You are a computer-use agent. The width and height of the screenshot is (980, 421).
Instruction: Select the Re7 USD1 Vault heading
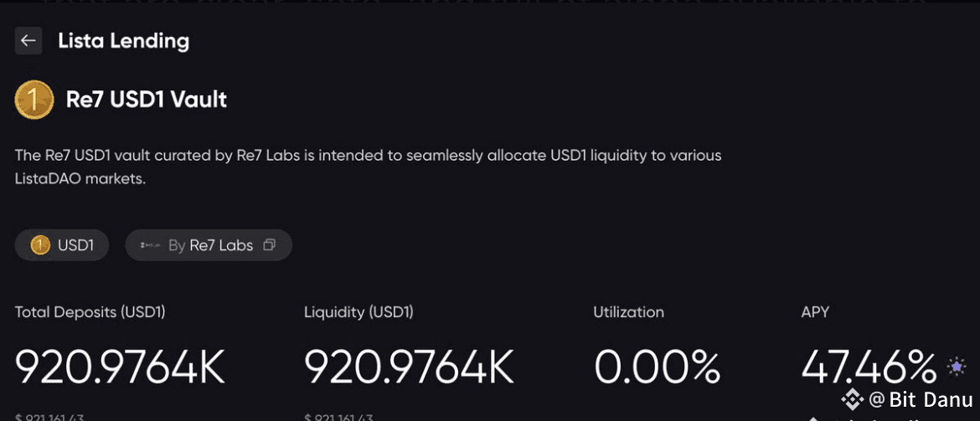[147, 100]
